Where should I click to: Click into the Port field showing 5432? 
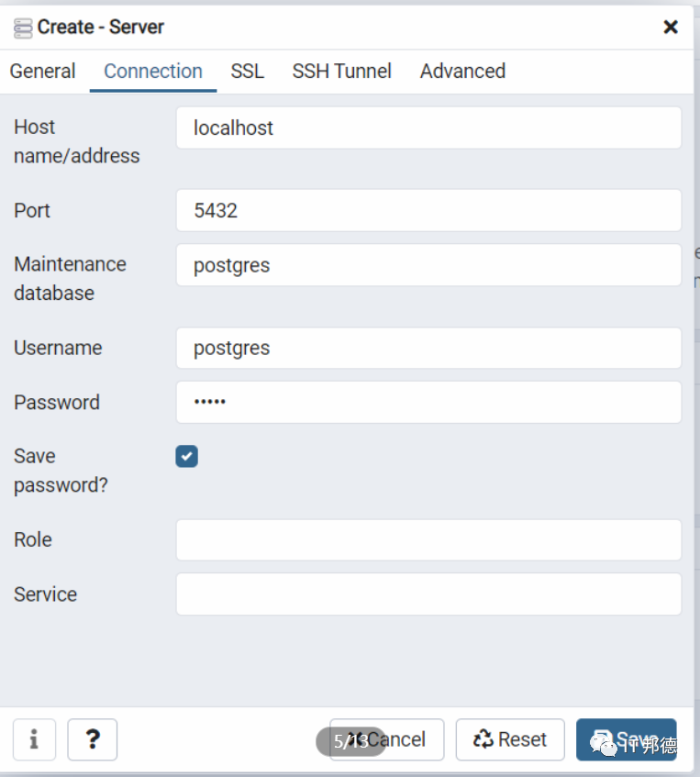click(x=428, y=210)
